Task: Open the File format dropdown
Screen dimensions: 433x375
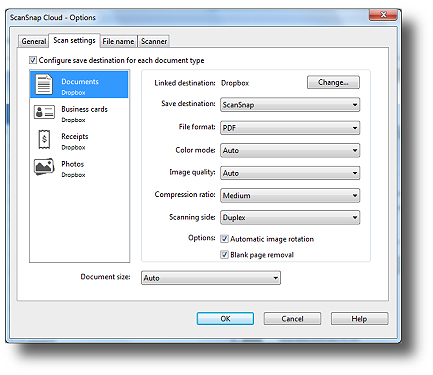Action: 290,128
